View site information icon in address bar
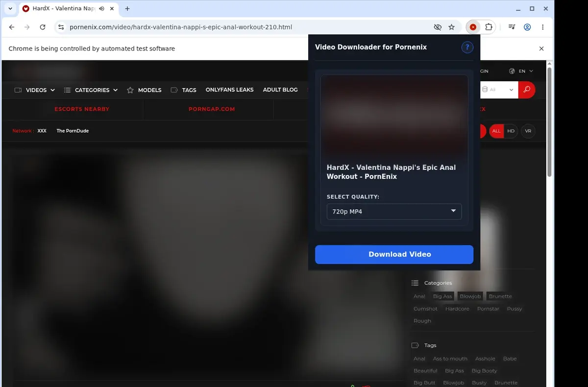588x387 pixels. tap(61, 27)
